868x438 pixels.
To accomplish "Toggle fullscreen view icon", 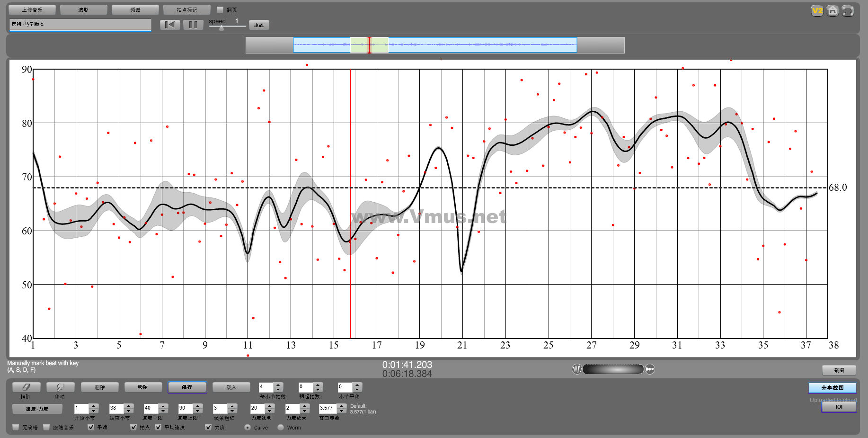I will coord(848,11).
